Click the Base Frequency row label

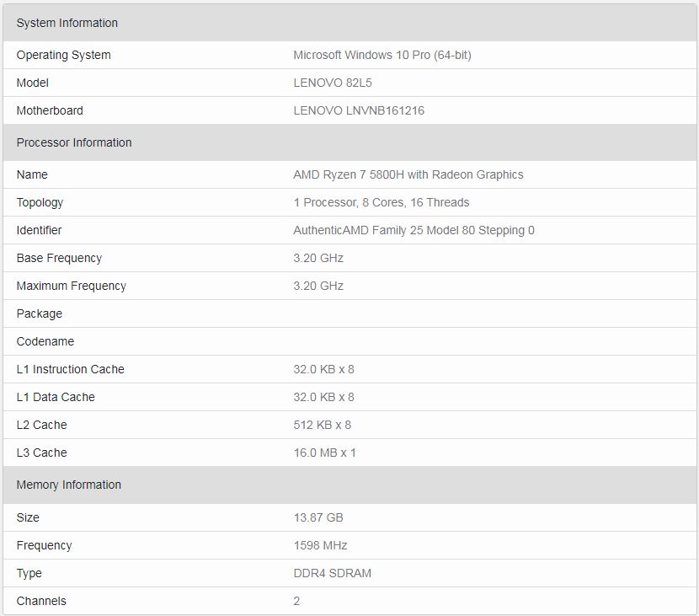tap(59, 258)
